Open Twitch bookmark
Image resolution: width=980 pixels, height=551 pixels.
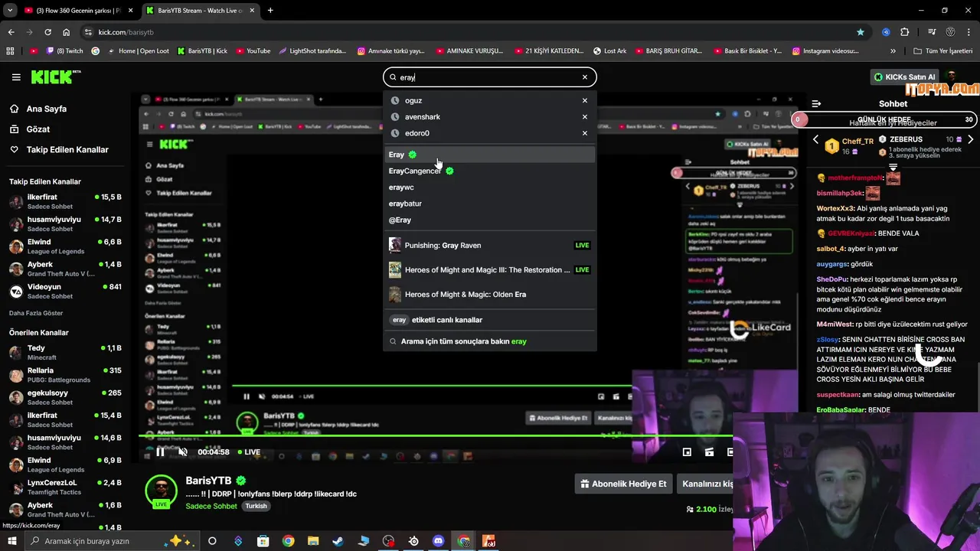(64, 51)
